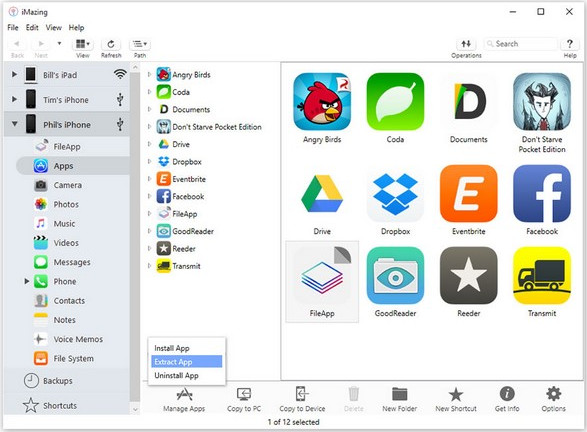Expand Tim's iPhone device tree
This screenshot has height=432, width=587.
(14, 99)
